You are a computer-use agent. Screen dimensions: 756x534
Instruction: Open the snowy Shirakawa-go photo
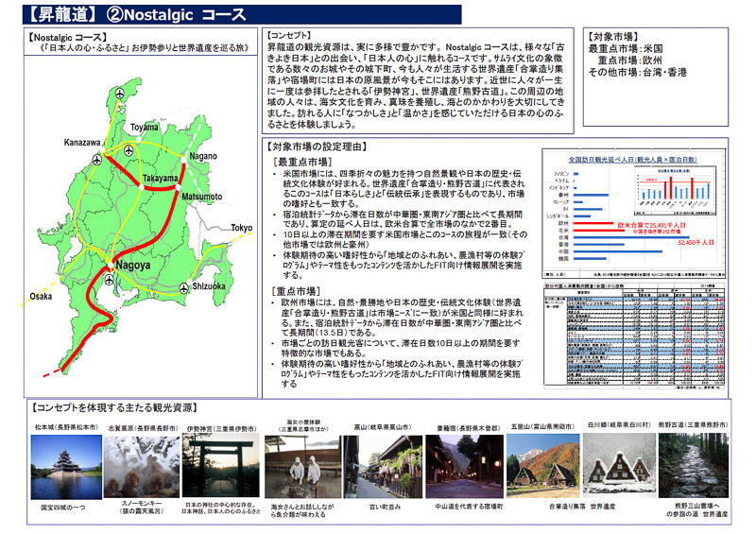[x=619, y=465]
